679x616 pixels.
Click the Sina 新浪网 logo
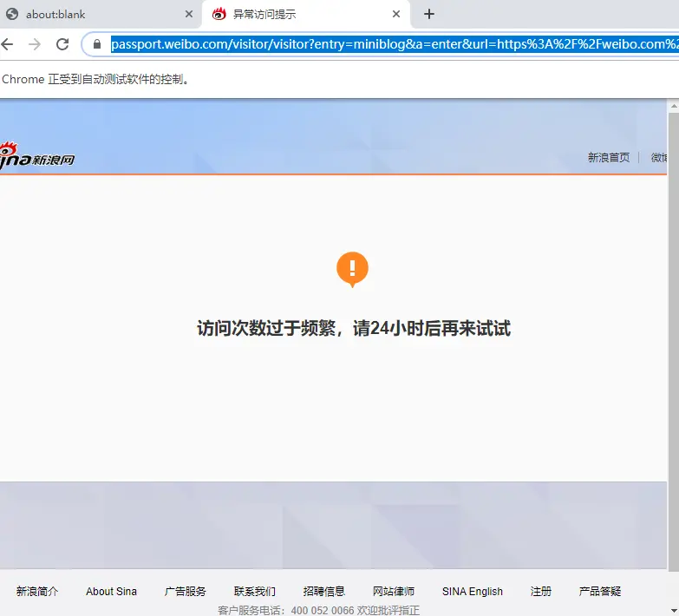pos(36,156)
